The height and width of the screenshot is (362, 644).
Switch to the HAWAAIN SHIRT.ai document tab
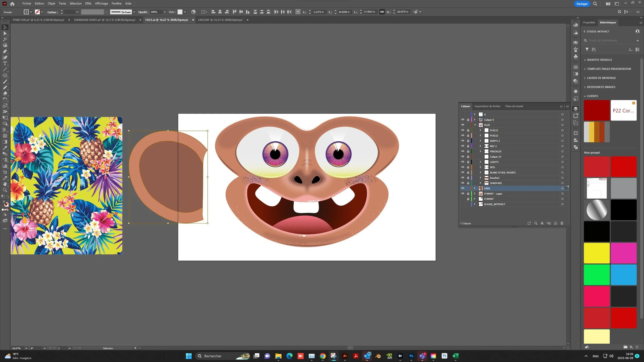(105, 20)
